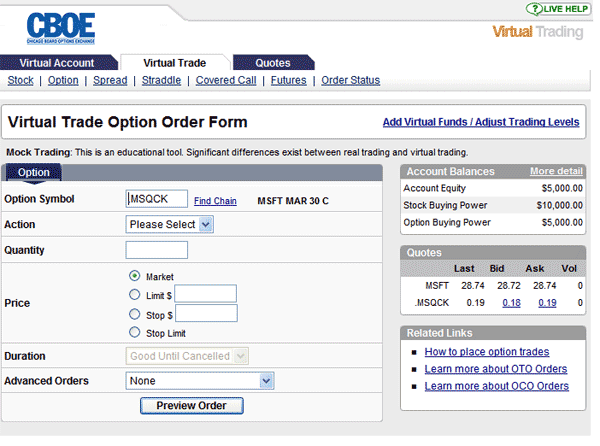Screen dimensions: 600x446
Task: Open How to place option trades
Action: click(x=486, y=352)
